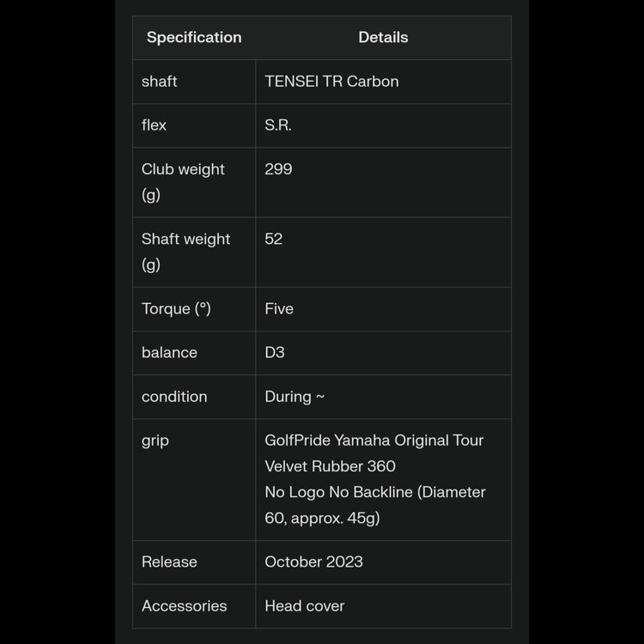Click the 52 shaft weight value
Image resolution: width=644 pixels, height=644 pixels.
coord(273,239)
